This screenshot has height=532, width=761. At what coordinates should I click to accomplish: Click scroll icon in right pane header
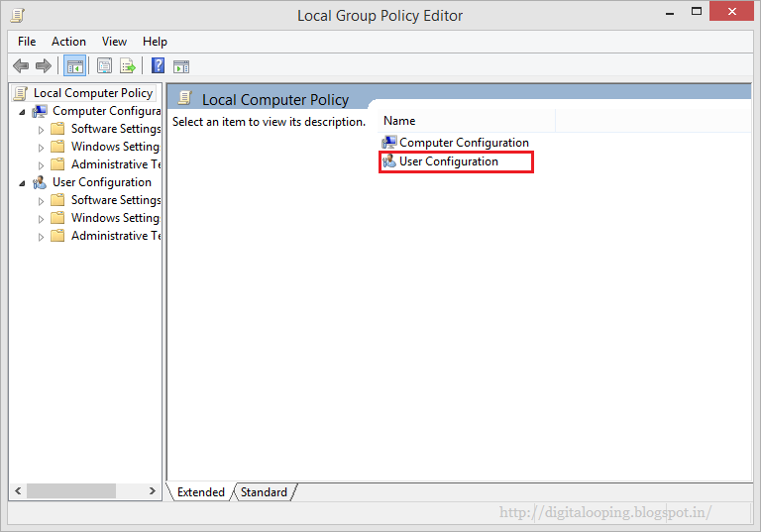[185, 98]
